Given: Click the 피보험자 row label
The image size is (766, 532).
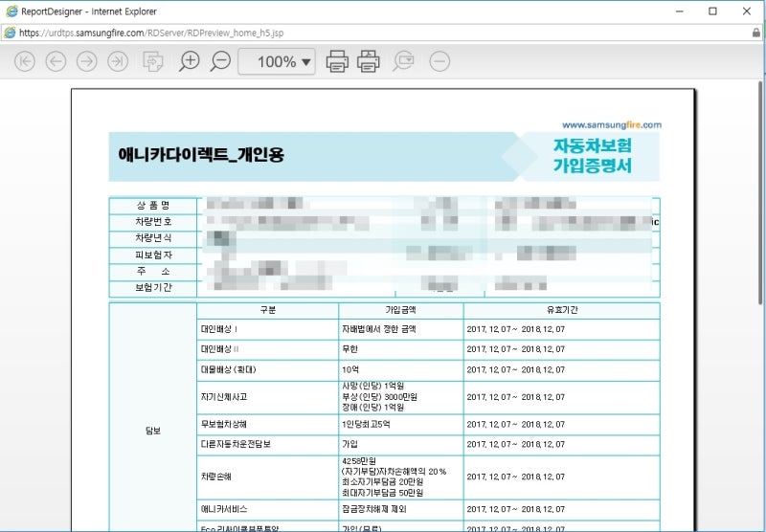Looking at the screenshot, I should click(153, 255).
